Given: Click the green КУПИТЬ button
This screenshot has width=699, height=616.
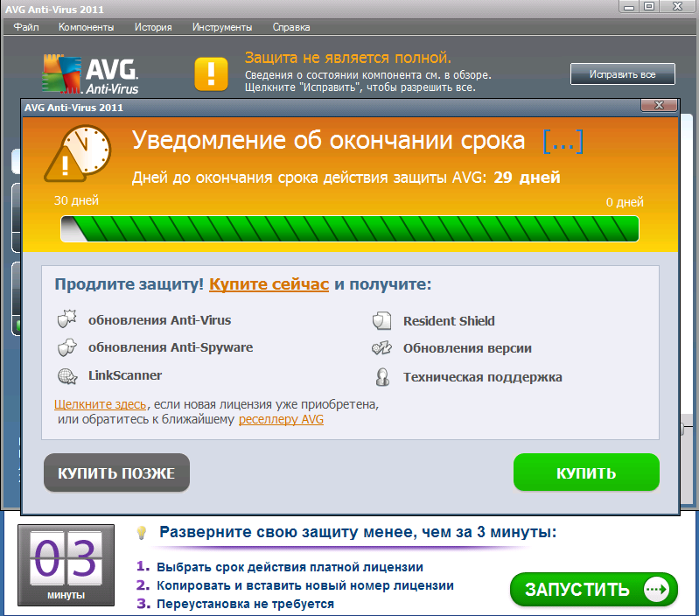Looking at the screenshot, I should (x=586, y=472).
